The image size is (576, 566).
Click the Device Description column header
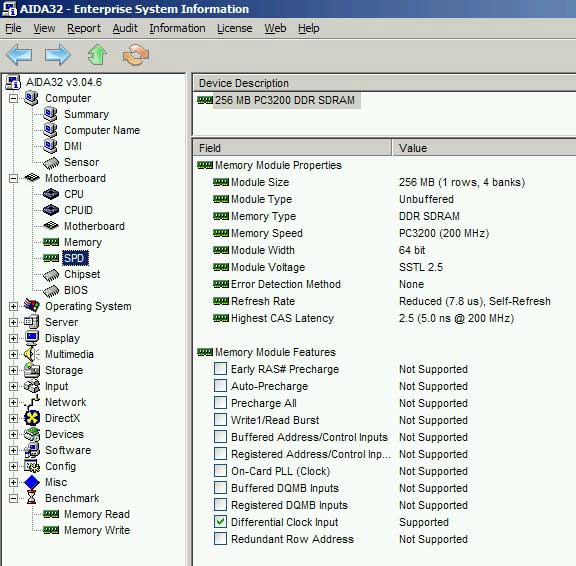[x=384, y=83]
